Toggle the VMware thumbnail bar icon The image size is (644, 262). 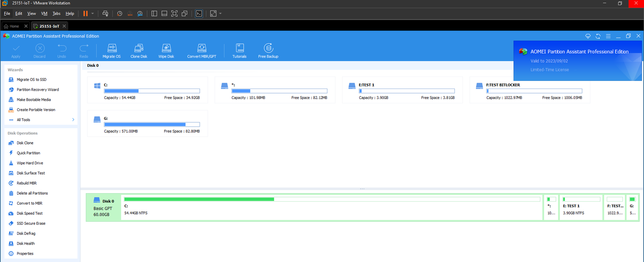164,14
